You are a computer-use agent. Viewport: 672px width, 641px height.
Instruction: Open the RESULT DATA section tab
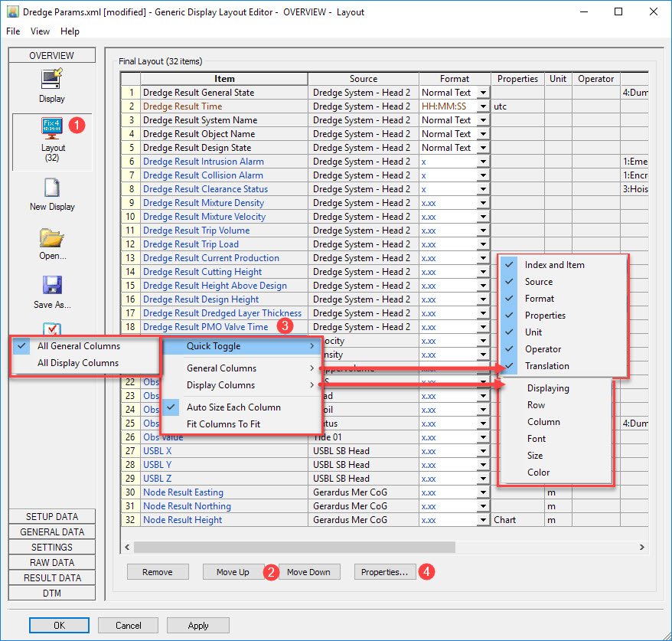point(52,578)
